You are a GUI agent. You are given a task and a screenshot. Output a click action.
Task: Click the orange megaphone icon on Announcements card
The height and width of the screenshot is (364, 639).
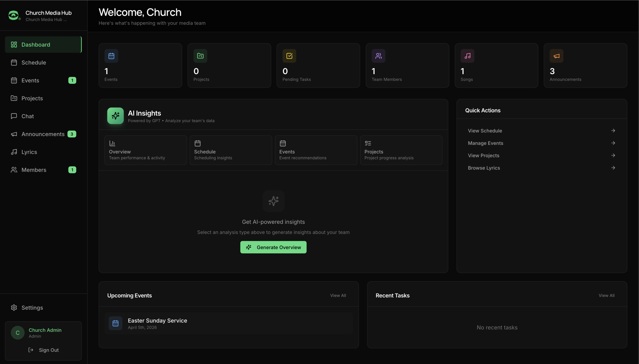556,56
